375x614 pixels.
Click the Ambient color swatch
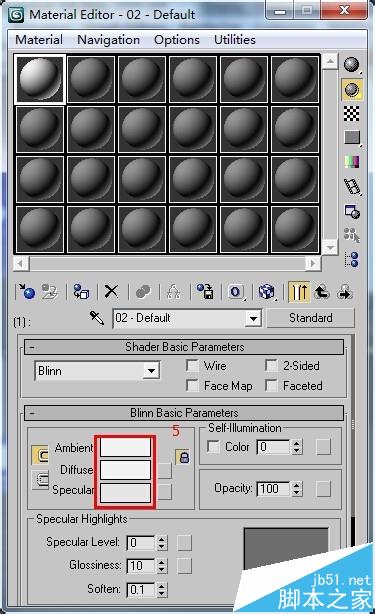pos(125,447)
